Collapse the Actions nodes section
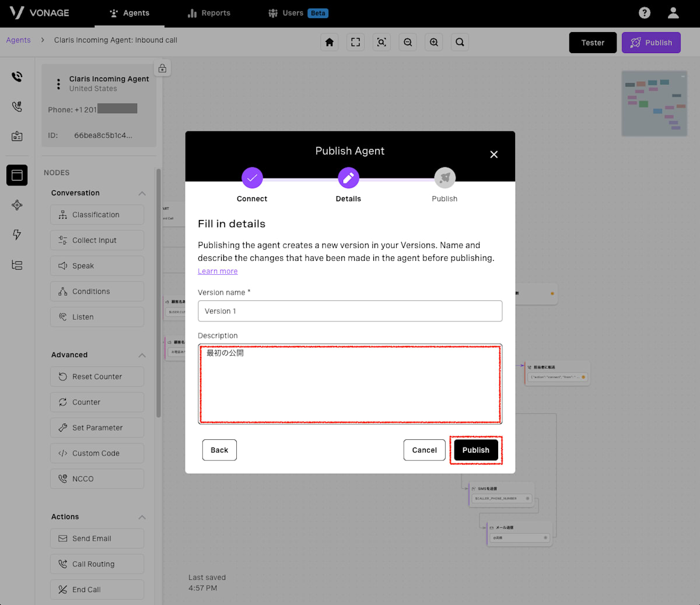 142,517
